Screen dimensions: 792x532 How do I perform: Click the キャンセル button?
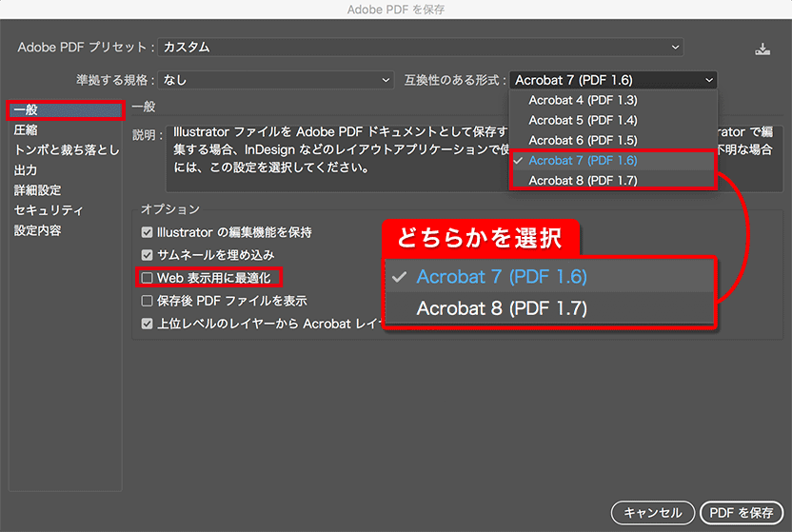point(652,512)
